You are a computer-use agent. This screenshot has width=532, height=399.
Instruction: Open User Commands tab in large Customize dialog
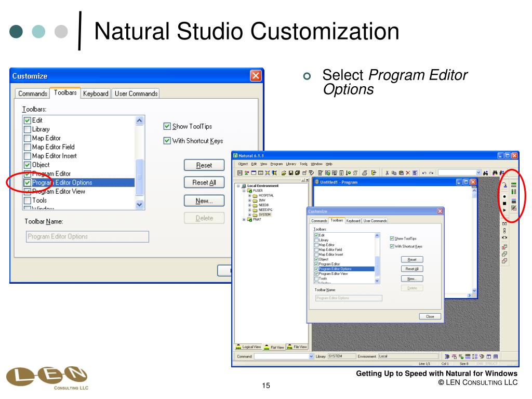point(136,94)
